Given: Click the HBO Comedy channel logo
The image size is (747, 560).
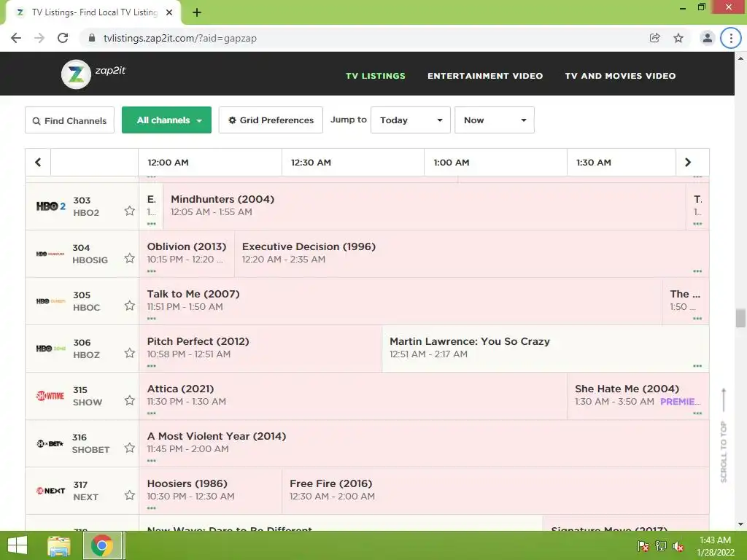Looking at the screenshot, I should pos(50,301).
